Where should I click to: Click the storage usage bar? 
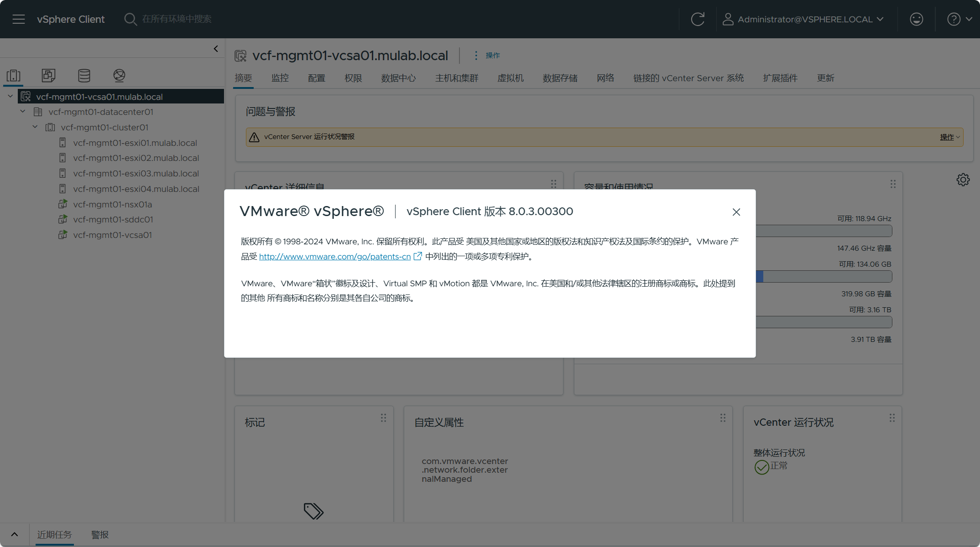(x=824, y=322)
